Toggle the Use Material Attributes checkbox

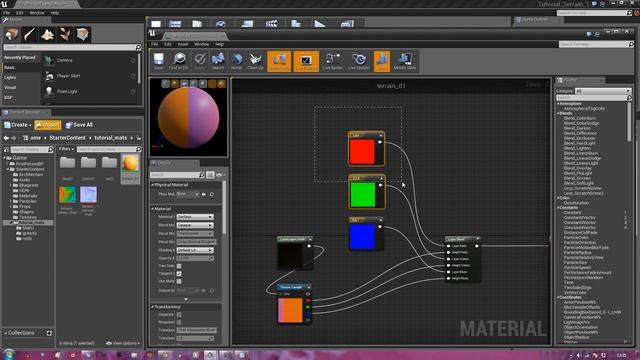click(179, 281)
